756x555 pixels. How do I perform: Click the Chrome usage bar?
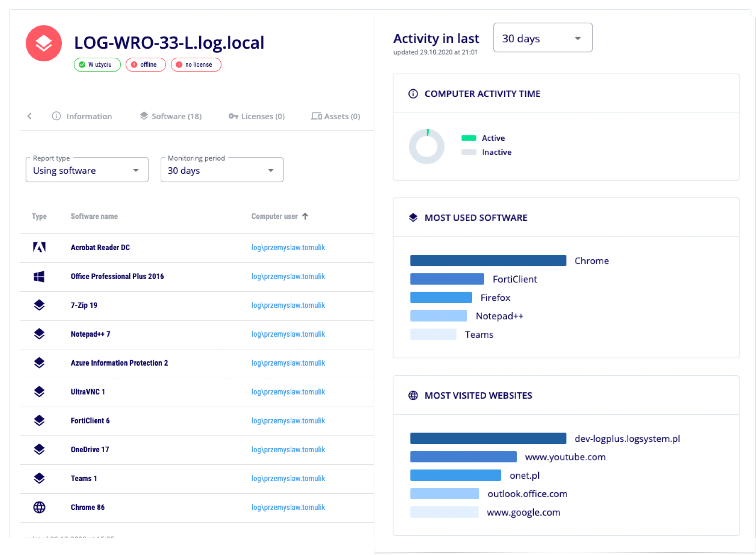pyautogui.click(x=488, y=261)
